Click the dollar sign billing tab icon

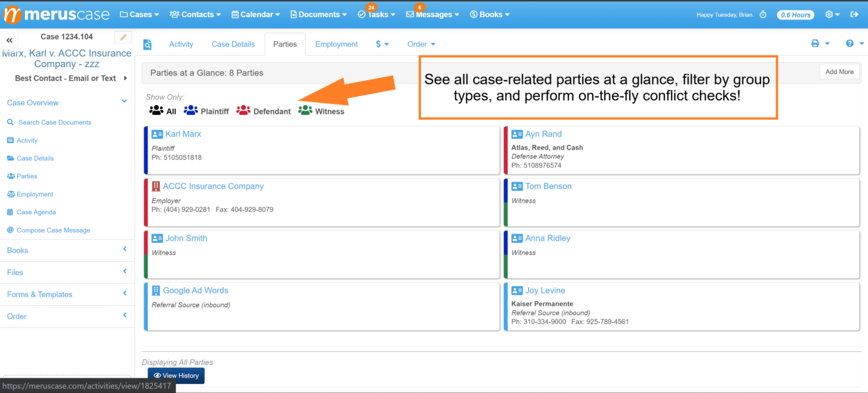(378, 44)
